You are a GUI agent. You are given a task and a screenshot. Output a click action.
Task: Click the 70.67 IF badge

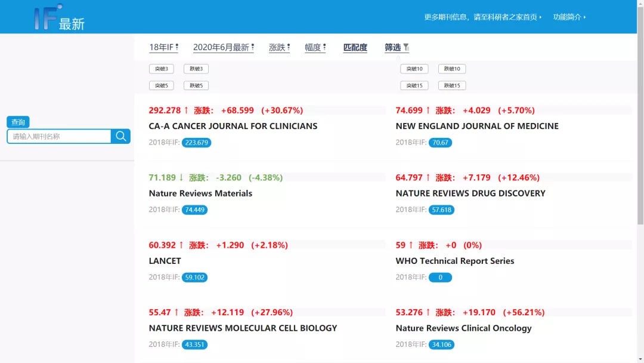coord(440,143)
